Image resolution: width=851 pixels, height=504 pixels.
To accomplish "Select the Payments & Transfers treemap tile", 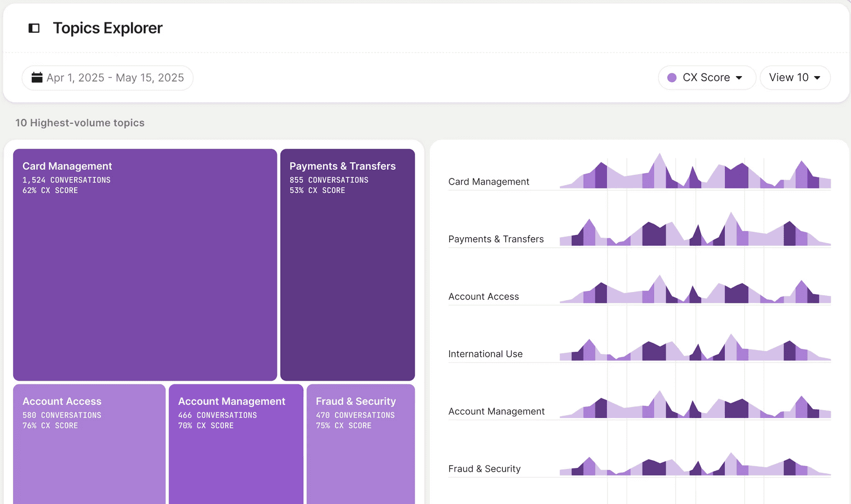I will click(x=348, y=265).
